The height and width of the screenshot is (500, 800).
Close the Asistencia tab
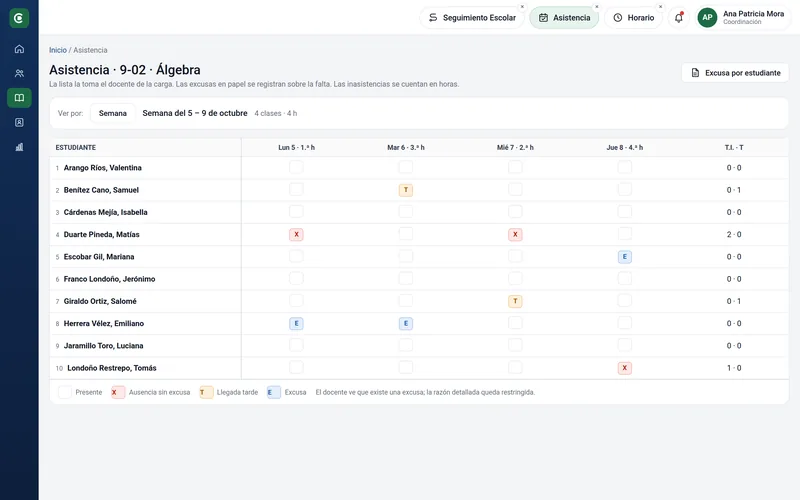(x=596, y=7)
